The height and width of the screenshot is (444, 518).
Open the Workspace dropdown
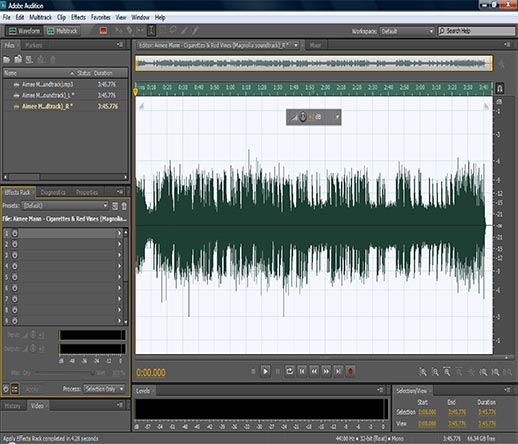[x=407, y=31]
